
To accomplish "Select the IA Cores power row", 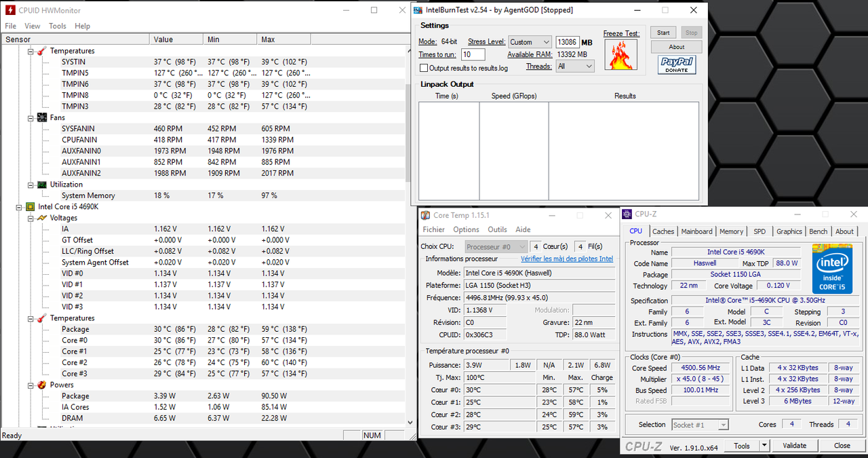I will [202, 407].
